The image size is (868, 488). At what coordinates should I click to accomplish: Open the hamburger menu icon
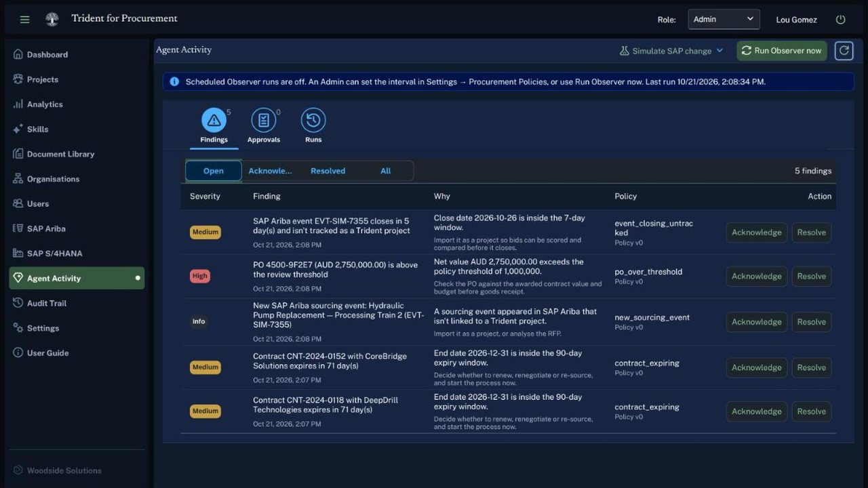click(25, 20)
